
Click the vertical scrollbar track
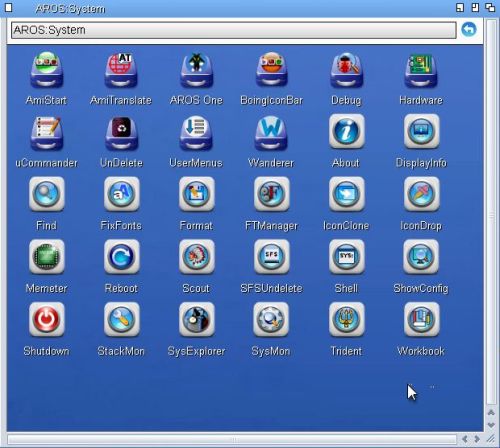pyautogui.click(x=491, y=213)
